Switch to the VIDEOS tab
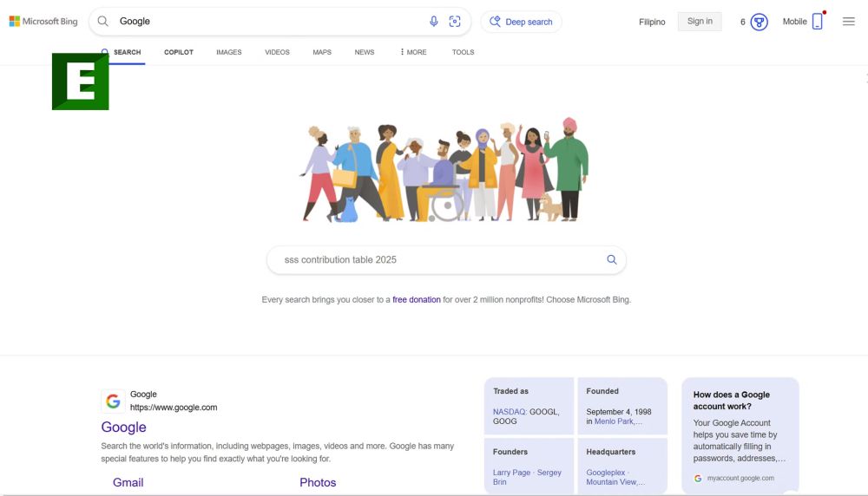The image size is (868, 496). (277, 52)
